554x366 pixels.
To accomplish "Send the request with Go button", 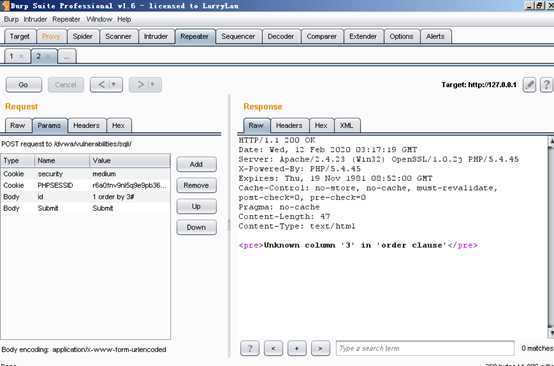I will 24,85.
